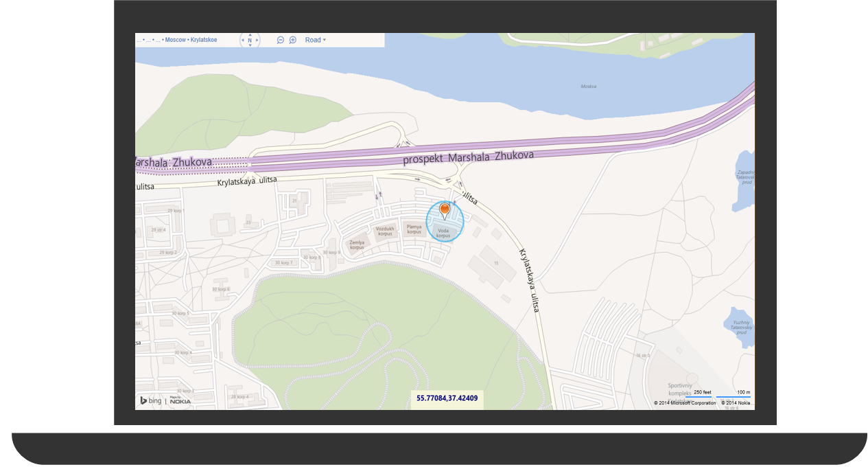
Task: Zoom in using the plus magnifier icon
Action: [292, 40]
